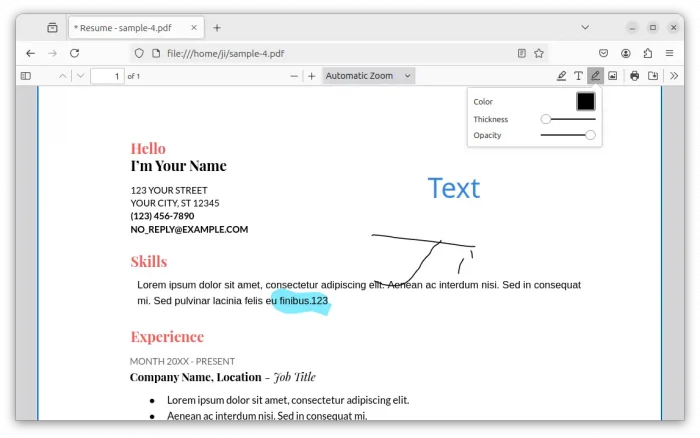Print the PDF document

[x=635, y=76]
